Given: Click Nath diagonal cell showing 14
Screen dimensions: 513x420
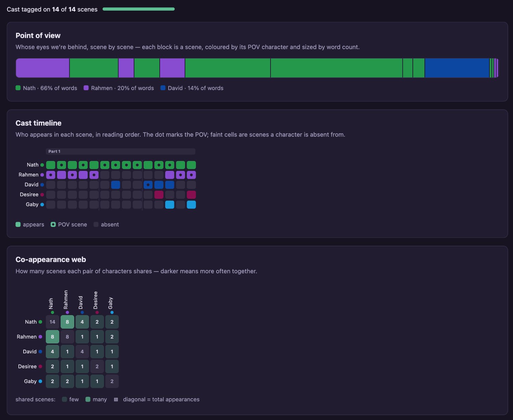Looking at the screenshot, I should [x=52, y=322].
